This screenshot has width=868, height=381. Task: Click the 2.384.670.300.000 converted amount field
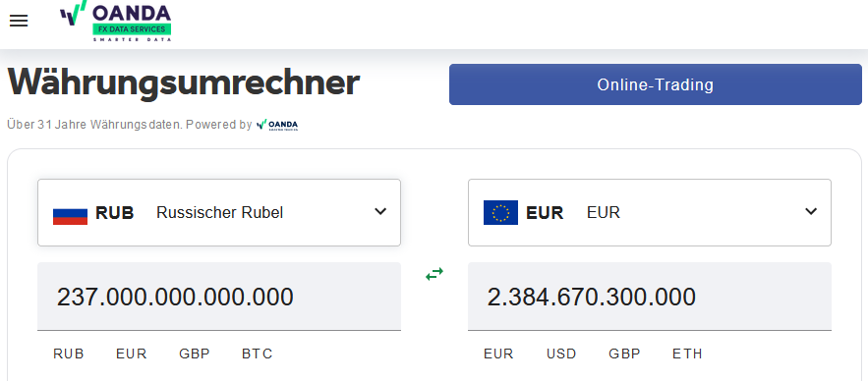click(x=650, y=297)
